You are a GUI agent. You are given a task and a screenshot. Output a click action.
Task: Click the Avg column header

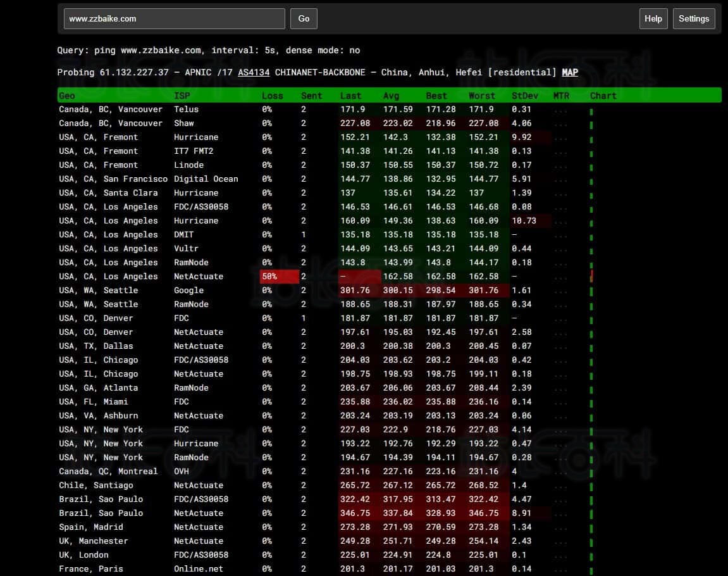[x=391, y=96]
